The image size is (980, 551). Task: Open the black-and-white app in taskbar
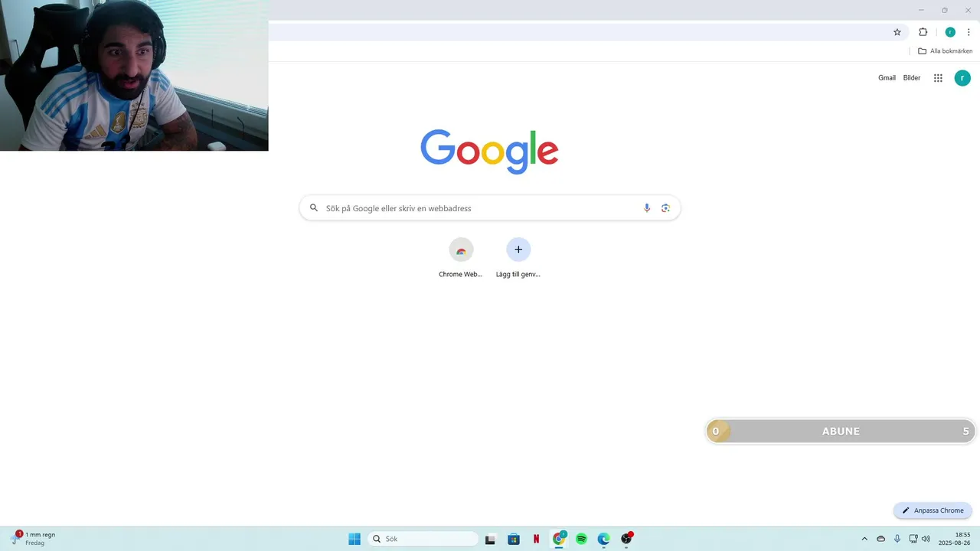(490, 539)
